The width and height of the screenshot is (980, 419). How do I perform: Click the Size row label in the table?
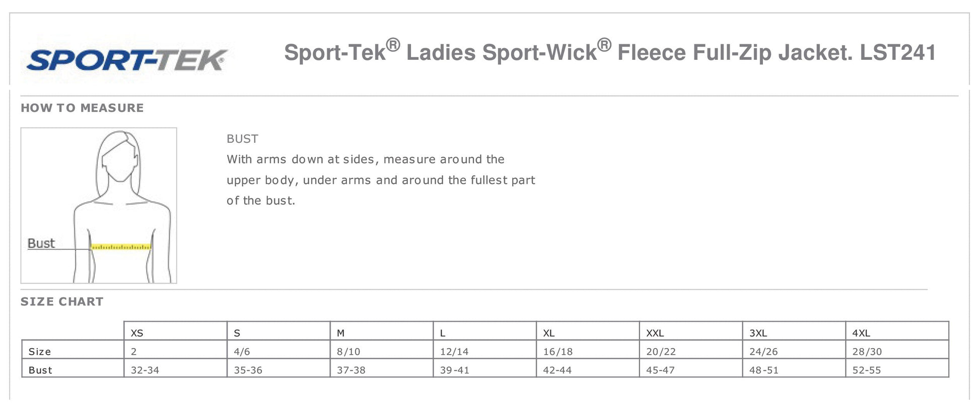pyautogui.click(x=40, y=352)
